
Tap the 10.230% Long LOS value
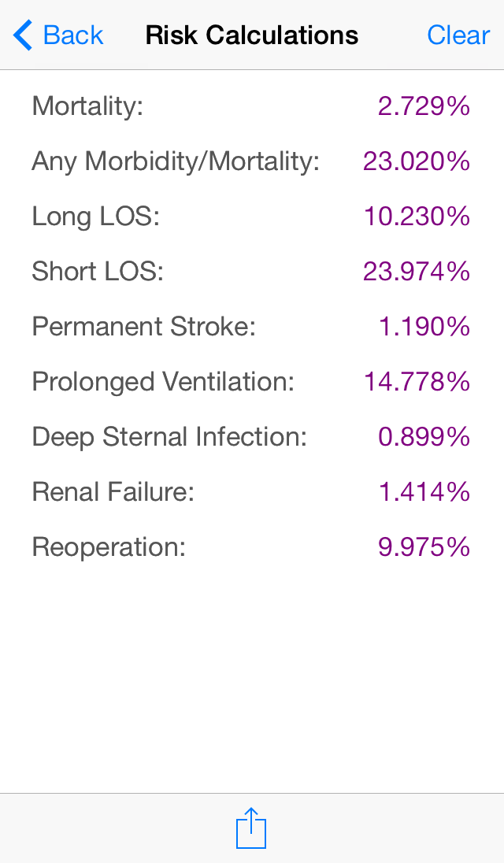(417, 217)
